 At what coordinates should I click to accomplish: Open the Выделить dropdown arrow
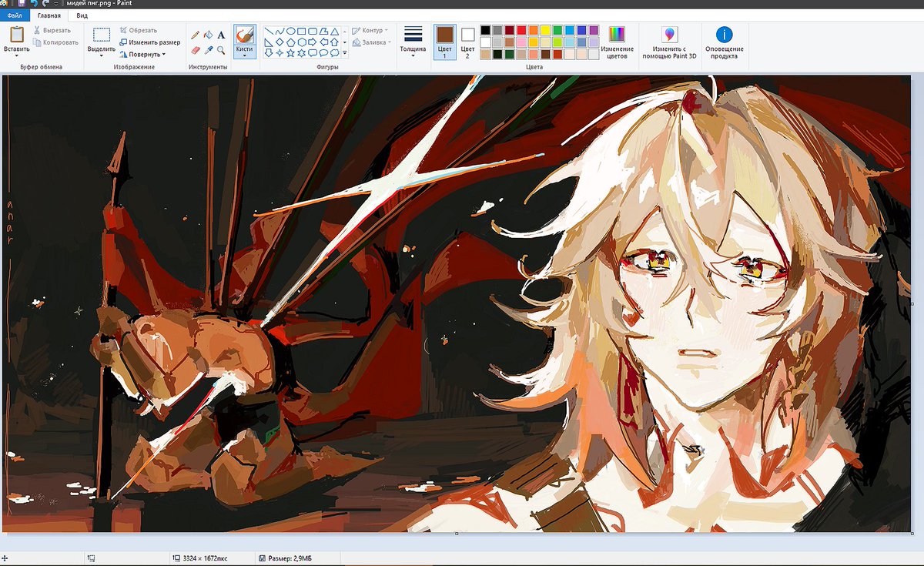pyautogui.click(x=102, y=55)
